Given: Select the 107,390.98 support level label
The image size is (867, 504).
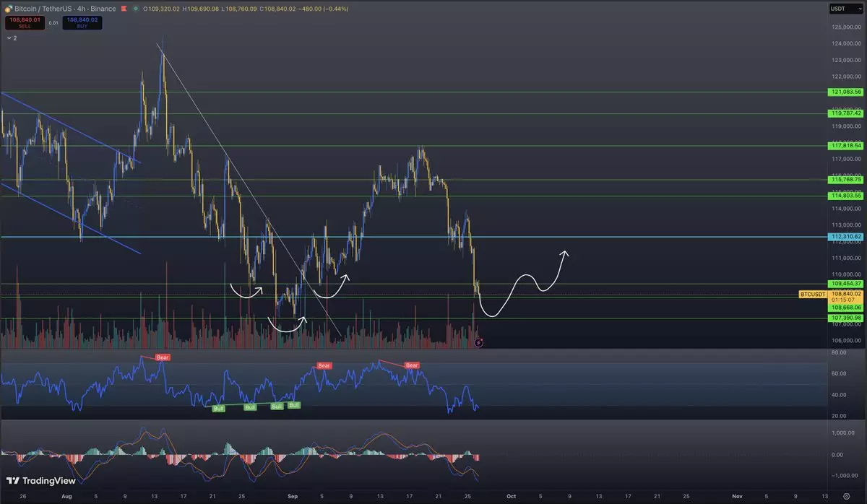Looking at the screenshot, I should tap(845, 318).
